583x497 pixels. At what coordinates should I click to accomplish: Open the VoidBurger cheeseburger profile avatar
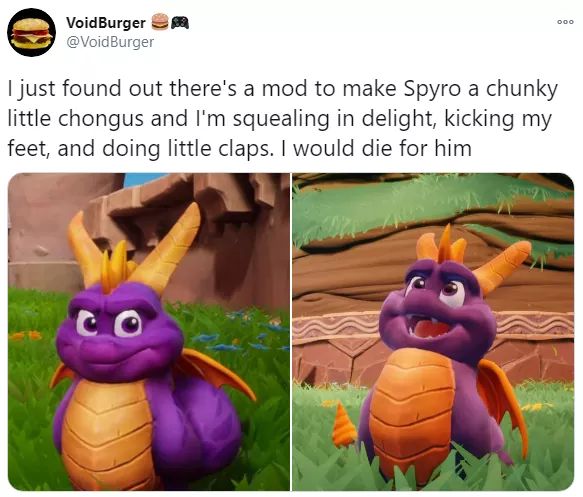point(32,32)
